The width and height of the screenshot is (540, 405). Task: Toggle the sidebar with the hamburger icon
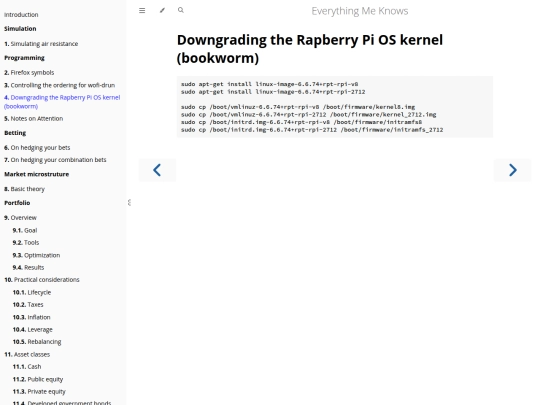point(142,11)
